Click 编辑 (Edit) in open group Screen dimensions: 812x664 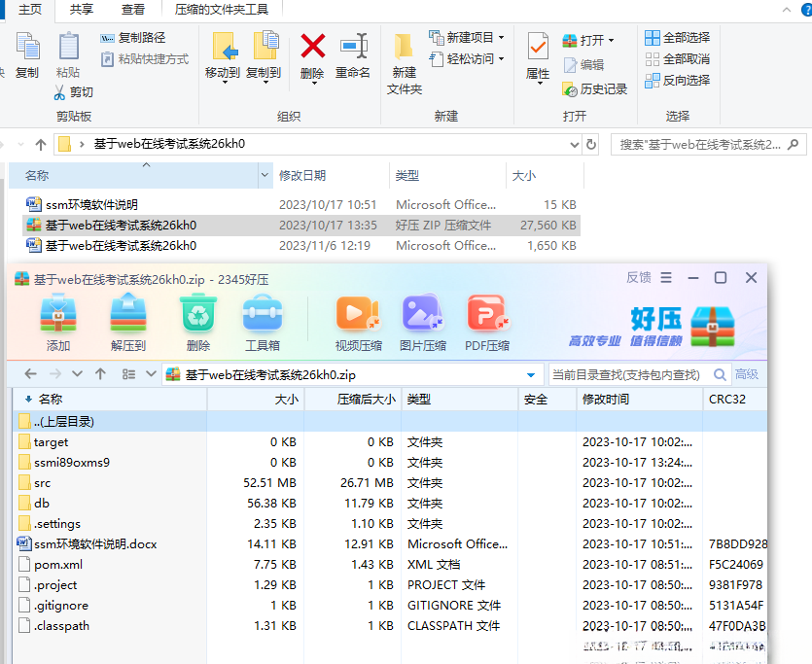tap(583, 65)
